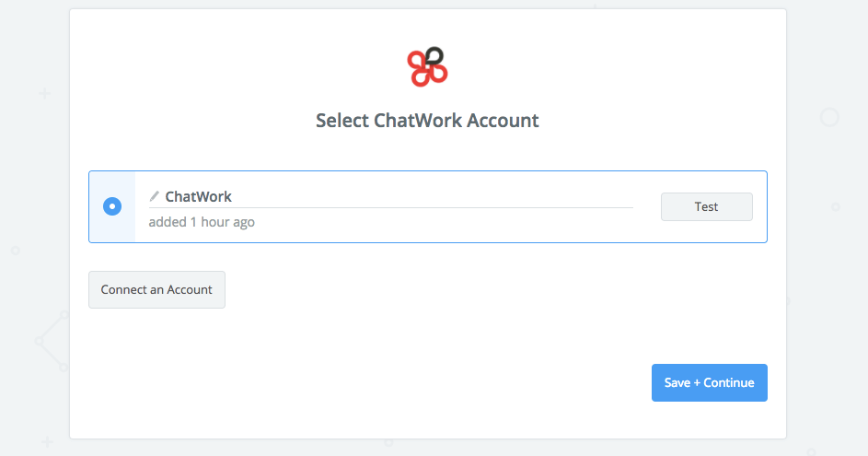Click the "added 1 hour ago" text

pyautogui.click(x=202, y=222)
